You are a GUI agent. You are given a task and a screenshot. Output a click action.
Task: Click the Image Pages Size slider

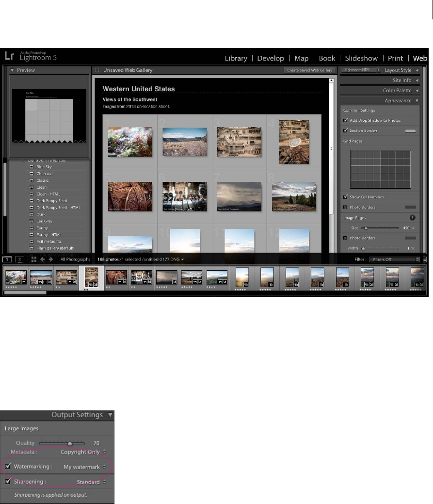380,228
